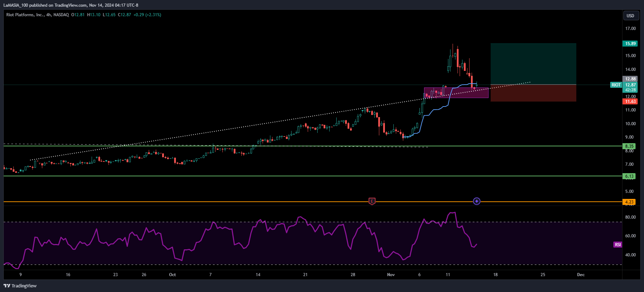This screenshot has height=292, width=644.
Task: Select the red stop-loss zone
Action: [x=533, y=93]
